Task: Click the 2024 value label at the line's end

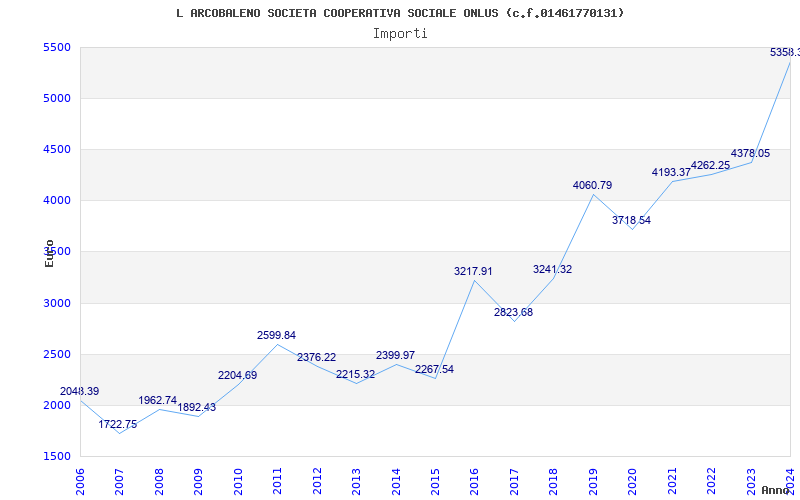Action: point(784,52)
